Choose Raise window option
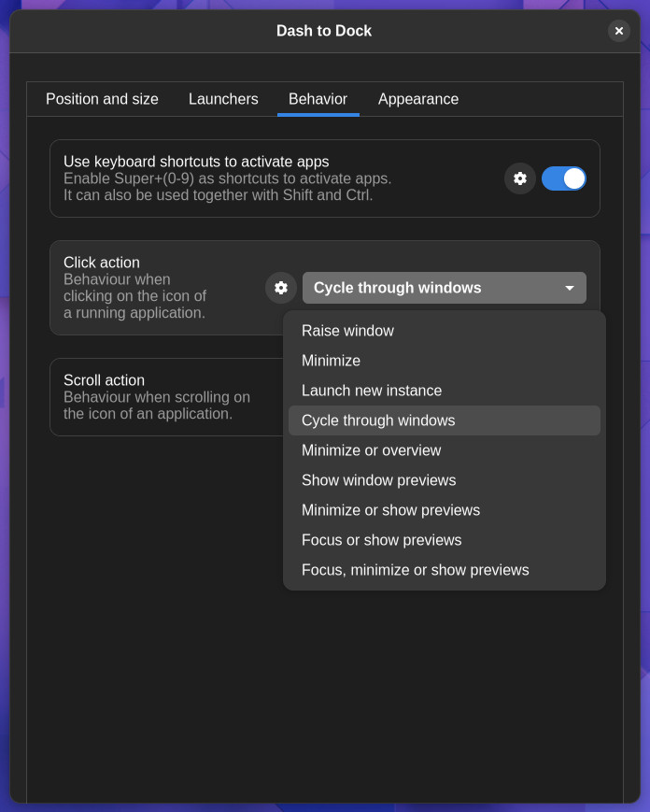This screenshot has width=650, height=812. pos(444,331)
